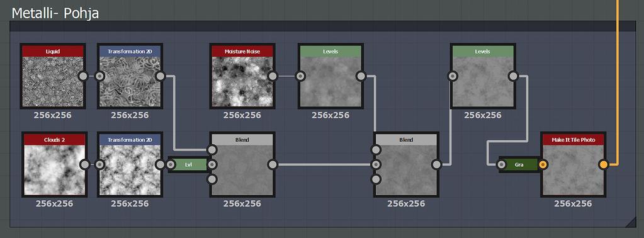The width and height of the screenshot is (644, 238).
Task: Click the Moisture Noise output connector
Action: click(x=273, y=76)
